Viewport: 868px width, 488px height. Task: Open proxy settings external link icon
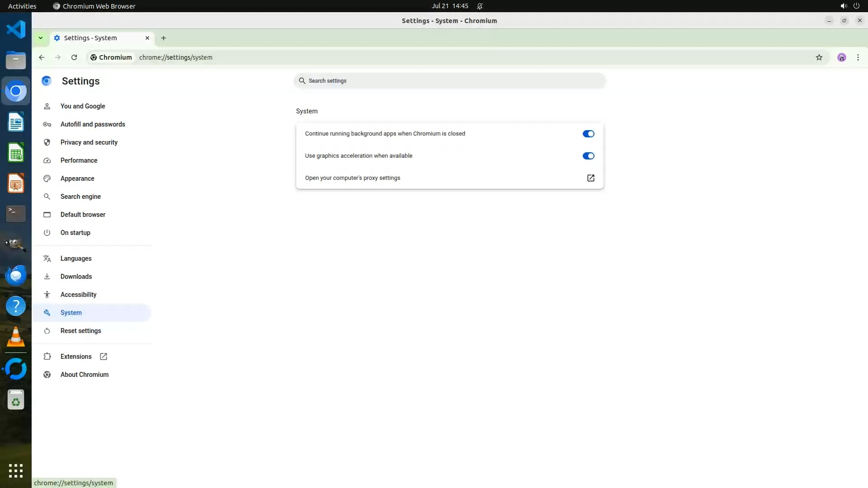point(590,178)
